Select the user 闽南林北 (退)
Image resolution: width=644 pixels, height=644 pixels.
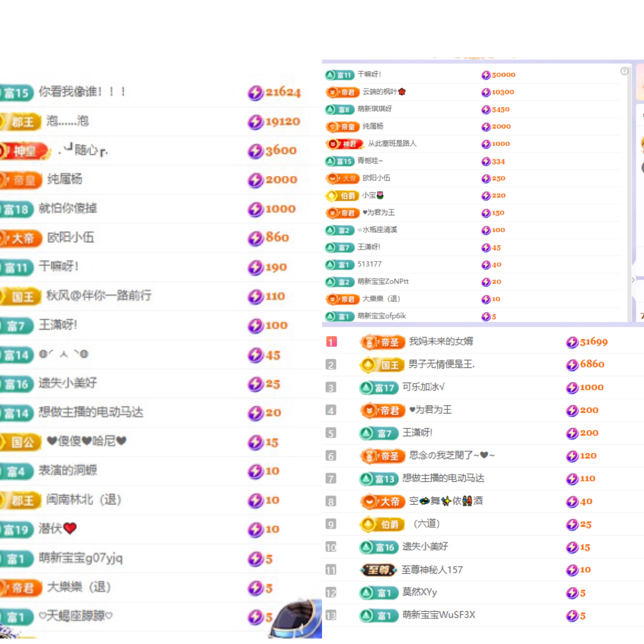click(84, 500)
